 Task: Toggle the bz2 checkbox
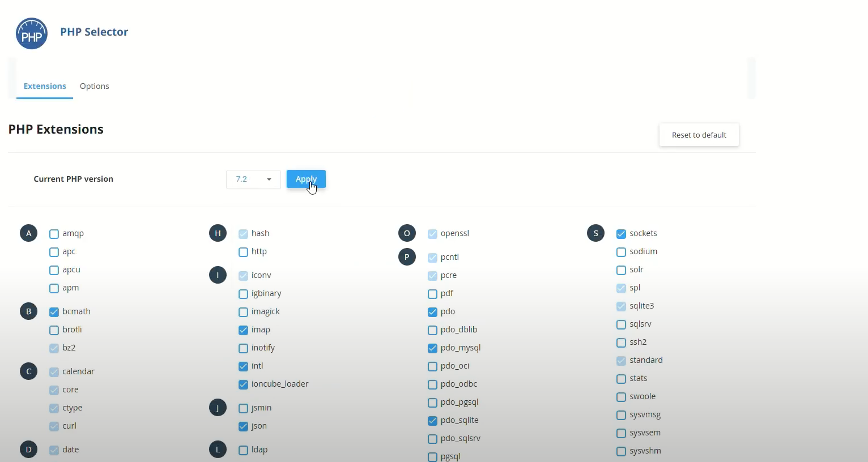click(54, 348)
